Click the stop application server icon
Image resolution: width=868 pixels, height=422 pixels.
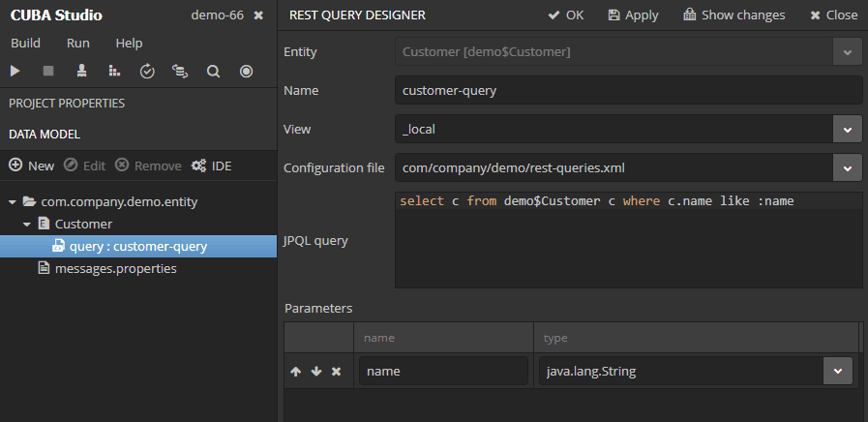(48, 71)
